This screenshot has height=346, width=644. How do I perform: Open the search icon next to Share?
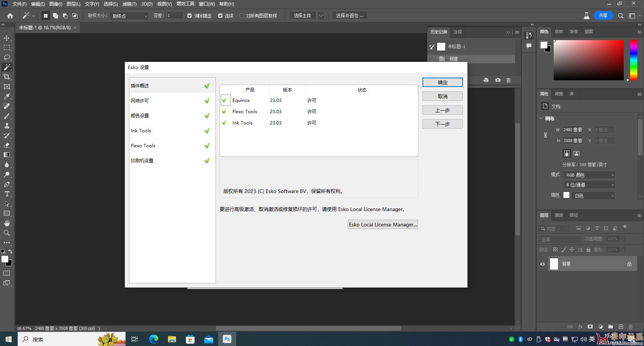click(x=621, y=16)
